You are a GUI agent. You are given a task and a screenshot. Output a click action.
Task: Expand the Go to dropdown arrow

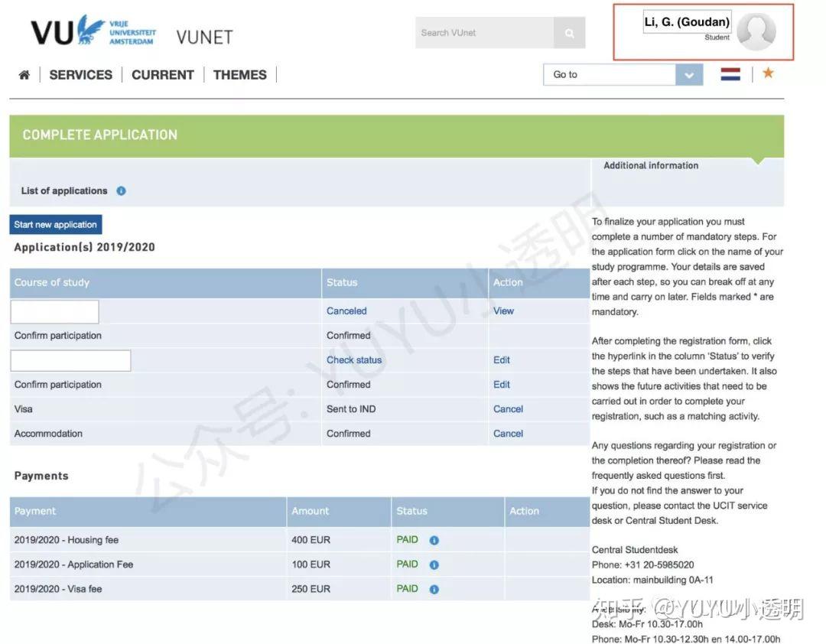[x=689, y=75]
